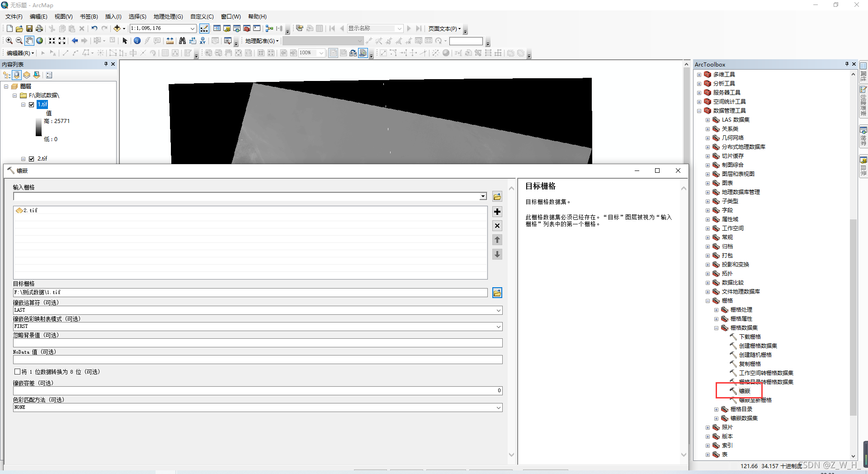Open the Find binoculars tool
The image size is (868, 474).
pos(182,41)
